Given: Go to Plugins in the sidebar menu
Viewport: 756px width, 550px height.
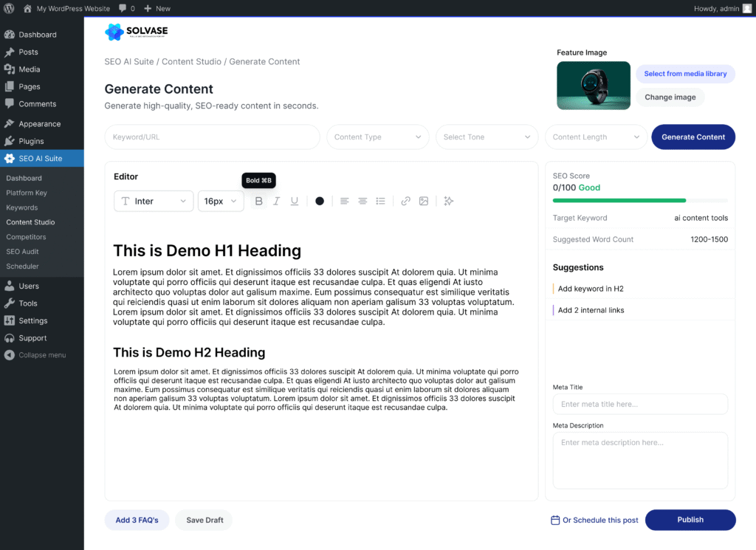Looking at the screenshot, I should [x=31, y=141].
